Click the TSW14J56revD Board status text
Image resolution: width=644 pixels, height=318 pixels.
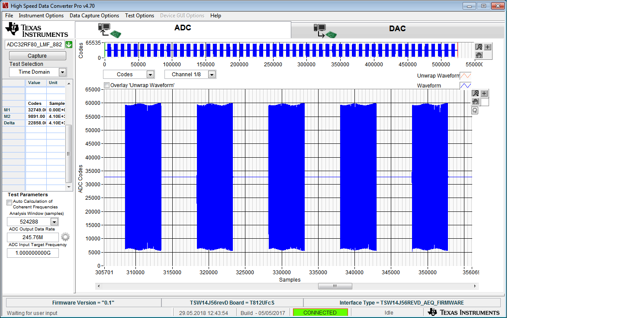(232, 303)
